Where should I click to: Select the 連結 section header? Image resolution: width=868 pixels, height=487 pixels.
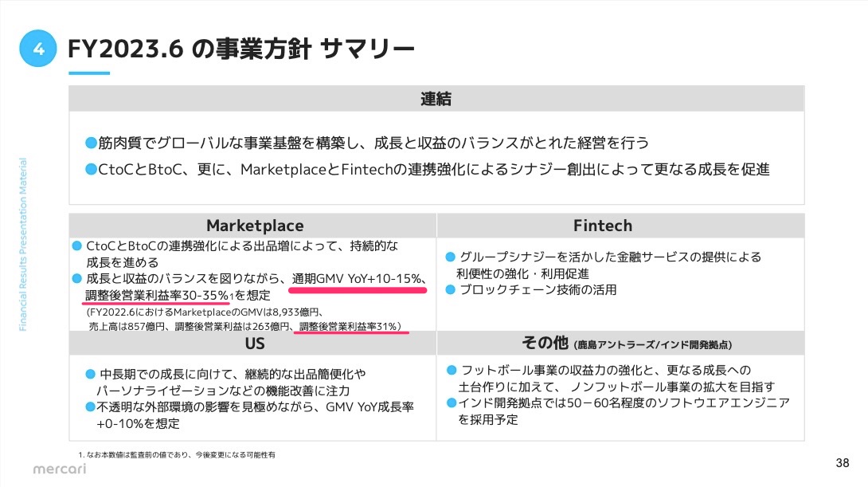(x=436, y=99)
